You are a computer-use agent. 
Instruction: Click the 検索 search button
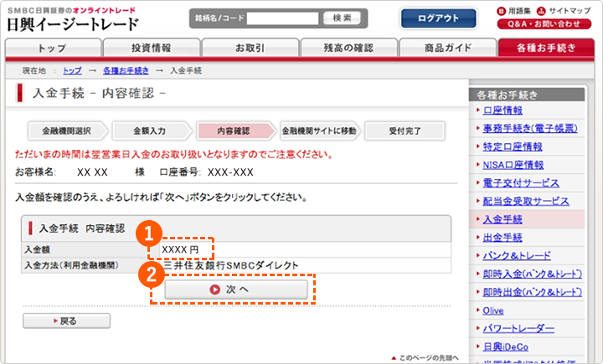click(342, 18)
